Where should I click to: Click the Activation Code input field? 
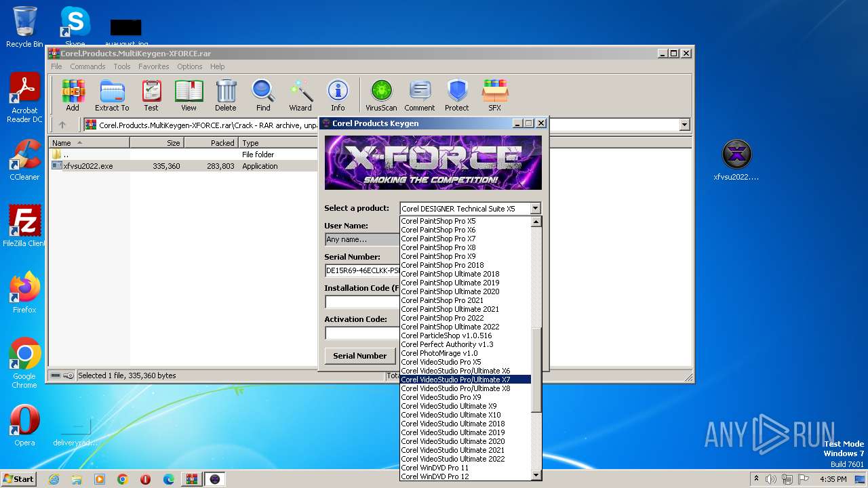(x=362, y=333)
